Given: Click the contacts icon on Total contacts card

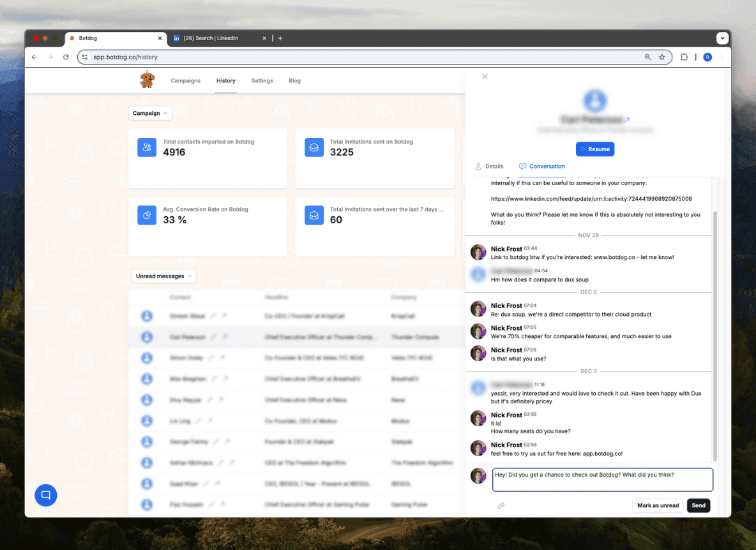Looking at the screenshot, I should tap(147, 147).
